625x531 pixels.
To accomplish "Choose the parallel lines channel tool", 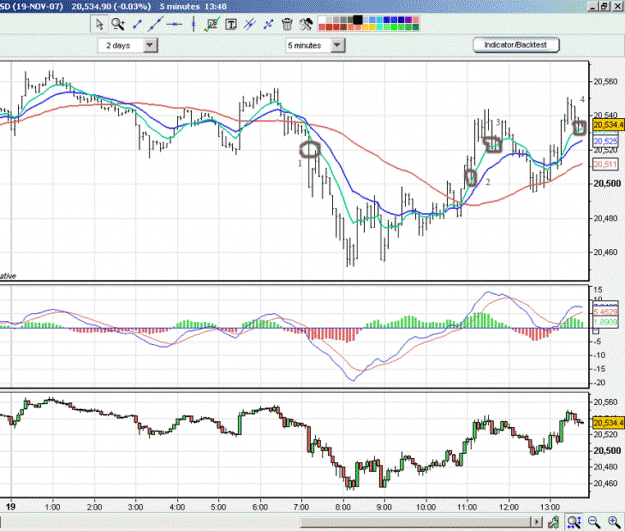I will point(250,24).
